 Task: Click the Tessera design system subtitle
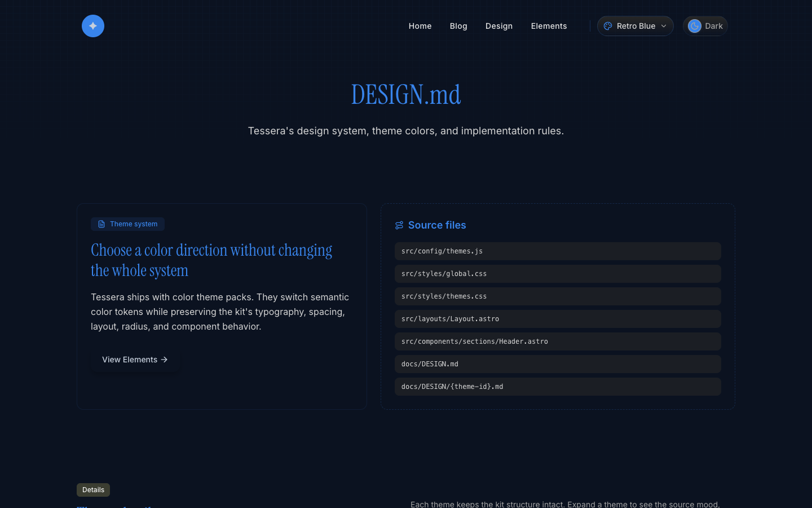(x=406, y=131)
